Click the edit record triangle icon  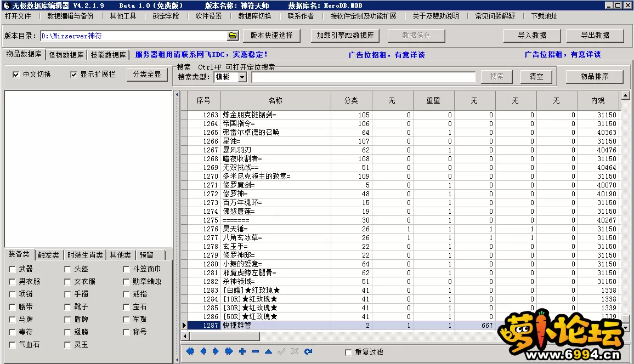click(x=269, y=351)
